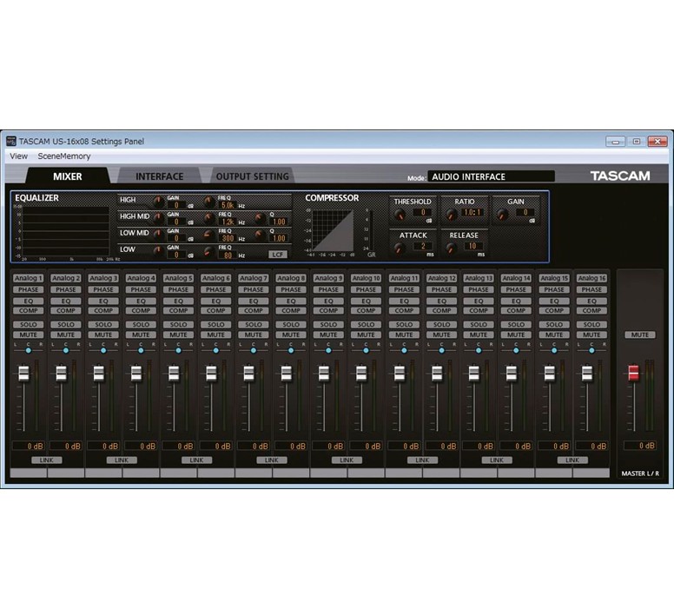This screenshot has height=616, width=674.
Task: Open the SceneMemory menu
Action: (63, 156)
